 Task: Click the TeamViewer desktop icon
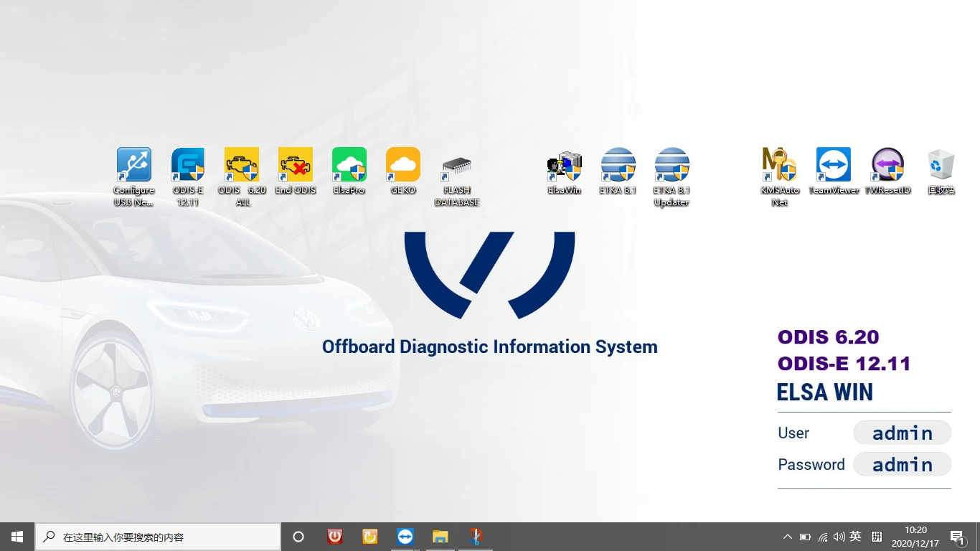(834, 171)
